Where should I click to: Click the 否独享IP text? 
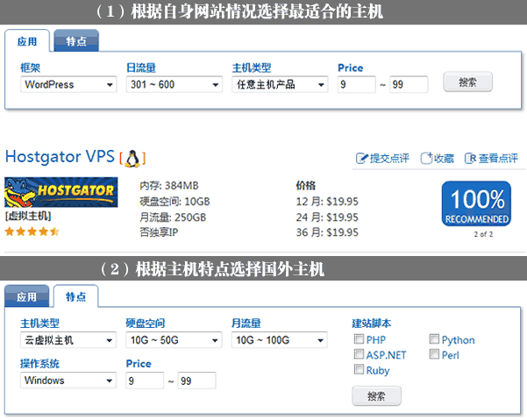click(x=159, y=232)
